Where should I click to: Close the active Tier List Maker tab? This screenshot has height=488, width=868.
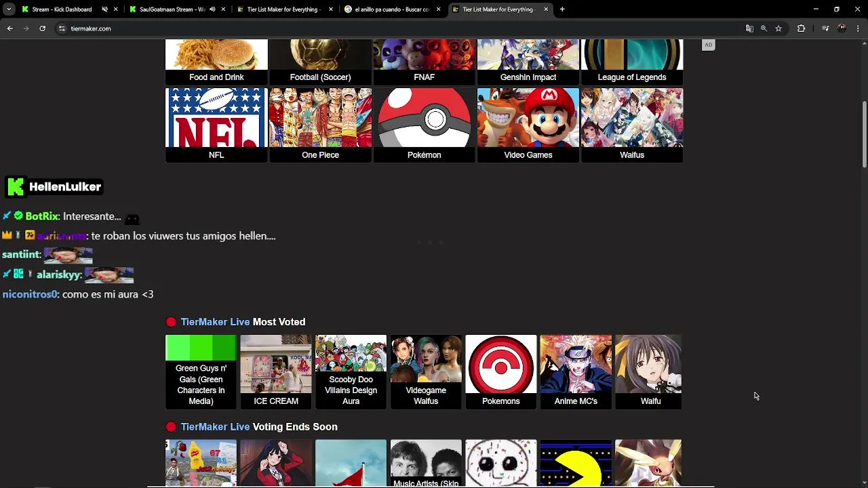tap(546, 9)
